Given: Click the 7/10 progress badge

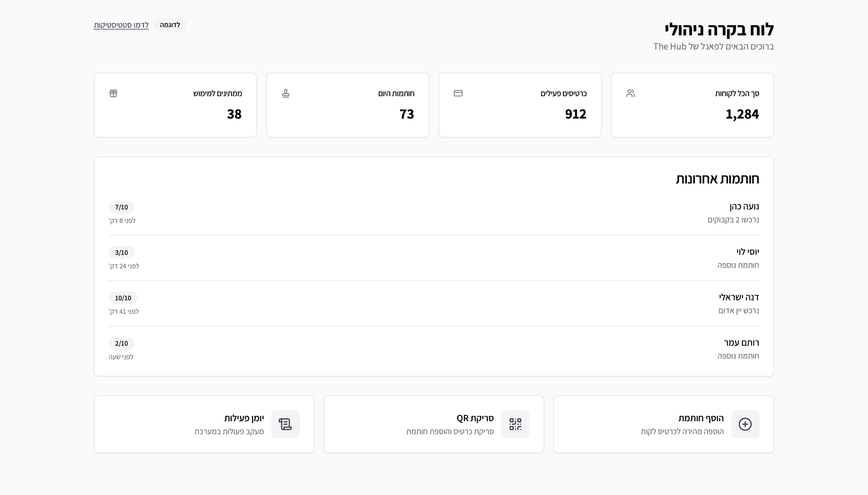Looking at the screenshot, I should click(121, 207).
